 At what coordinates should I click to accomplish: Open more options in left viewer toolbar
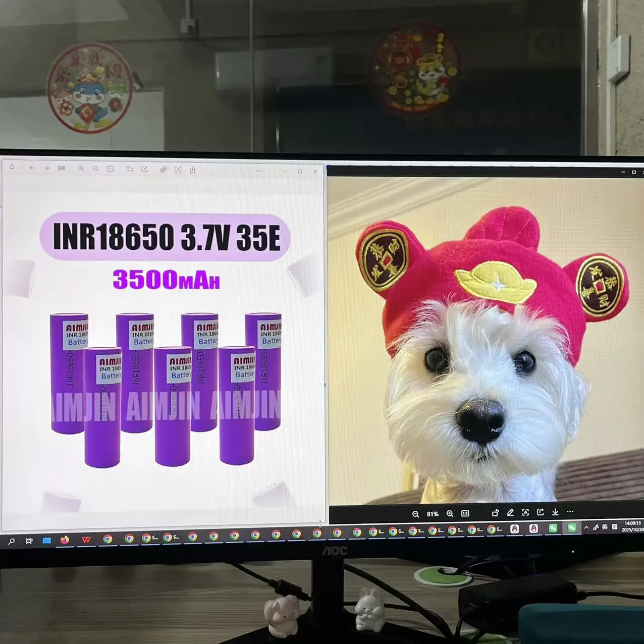tap(259, 171)
